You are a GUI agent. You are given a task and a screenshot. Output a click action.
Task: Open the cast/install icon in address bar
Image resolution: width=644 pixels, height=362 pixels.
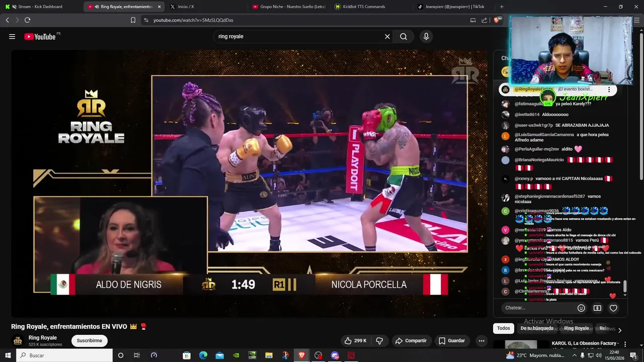(473, 20)
